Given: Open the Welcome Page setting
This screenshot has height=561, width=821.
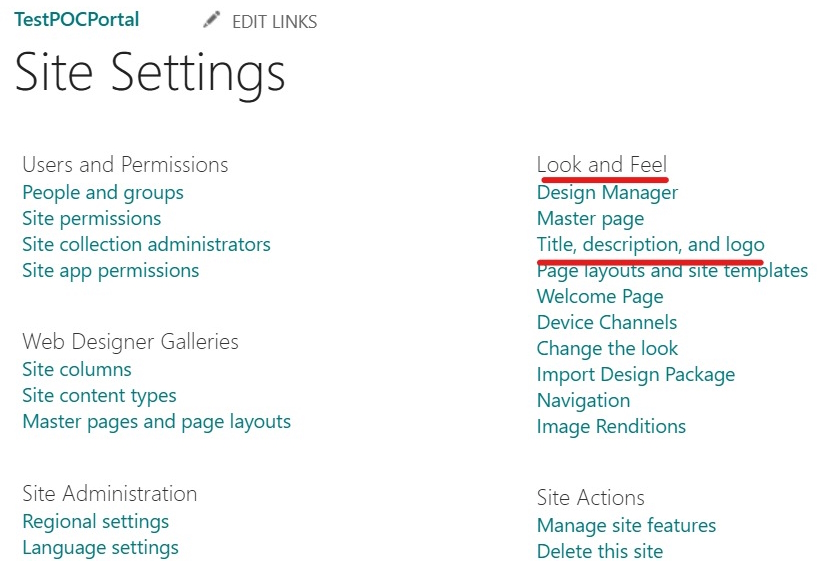Looking at the screenshot, I should click(600, 296).
